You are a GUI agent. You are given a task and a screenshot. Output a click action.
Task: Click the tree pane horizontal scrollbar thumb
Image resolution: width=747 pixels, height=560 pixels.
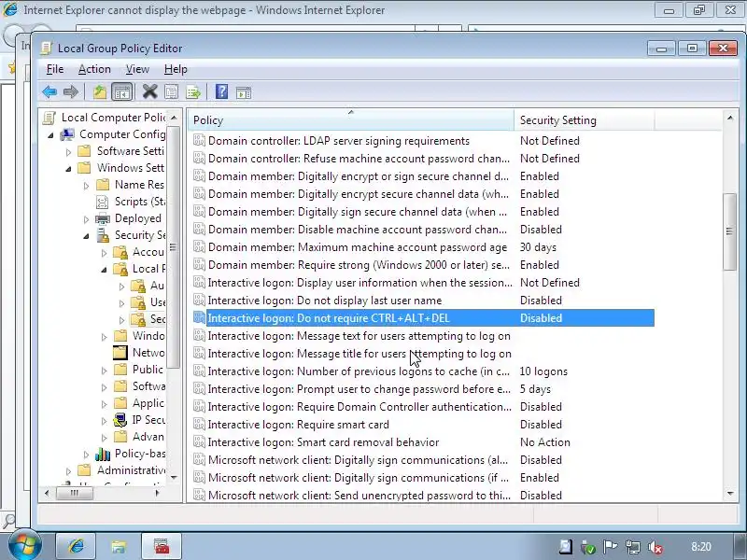(75, 493)
